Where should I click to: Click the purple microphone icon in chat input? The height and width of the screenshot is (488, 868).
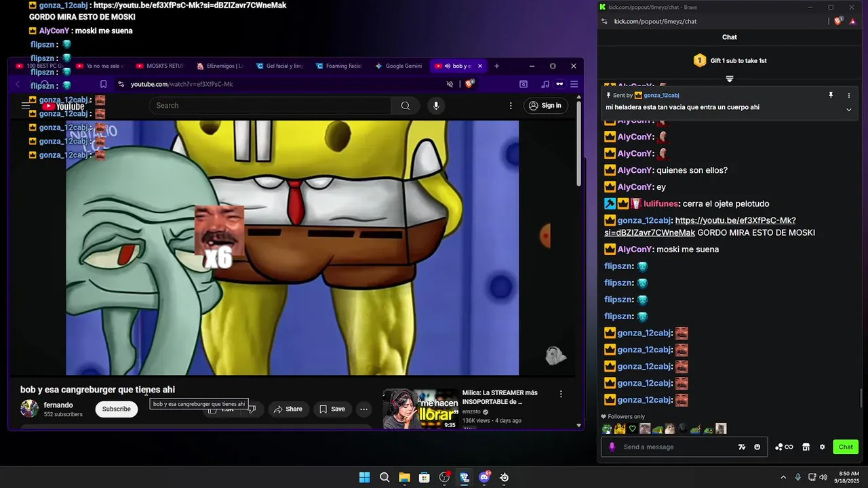[x=612, y=447]
